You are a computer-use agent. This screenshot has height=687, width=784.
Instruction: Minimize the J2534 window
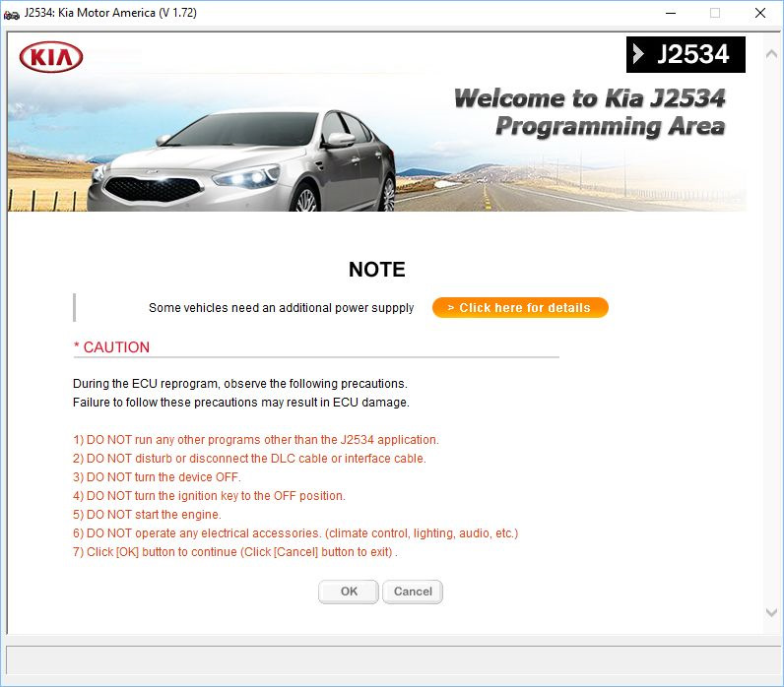tap(671, 13)
